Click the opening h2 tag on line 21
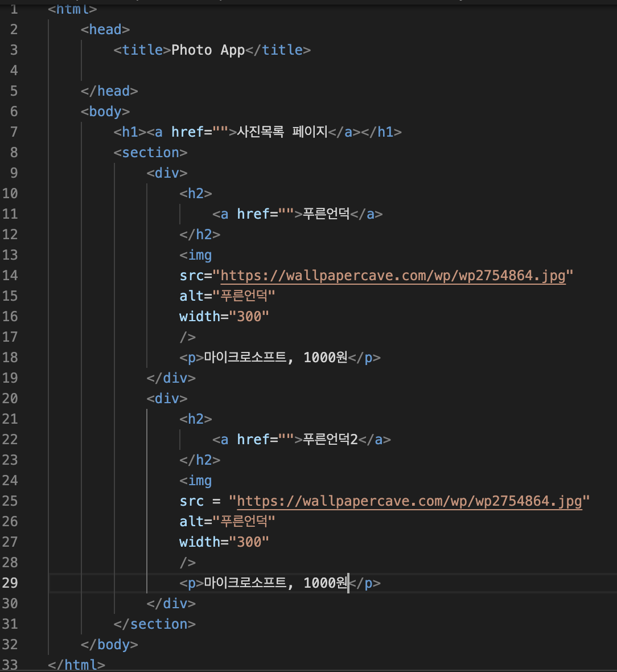The image size is (617, 672). 196,419
